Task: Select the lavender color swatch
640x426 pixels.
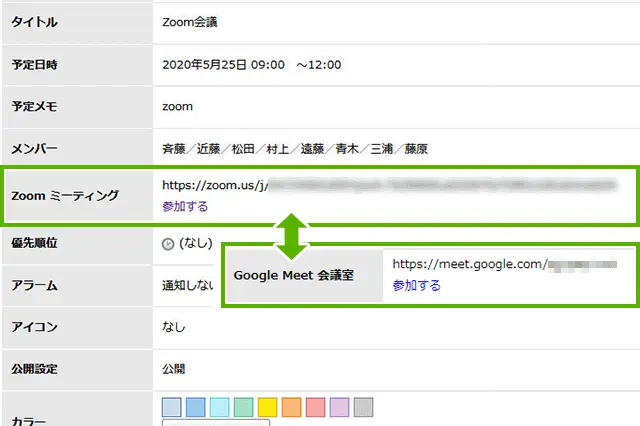Action: 340,407
